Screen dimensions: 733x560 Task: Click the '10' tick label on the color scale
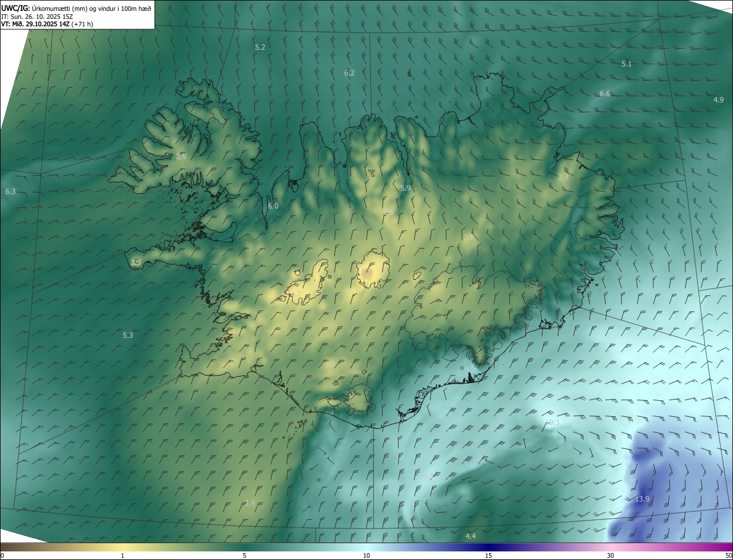366,555
